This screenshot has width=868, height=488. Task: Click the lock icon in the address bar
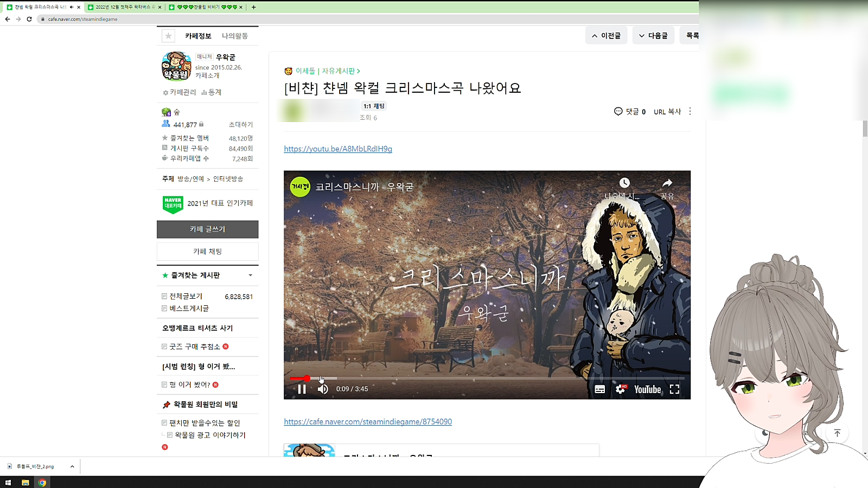coord(42,19)
